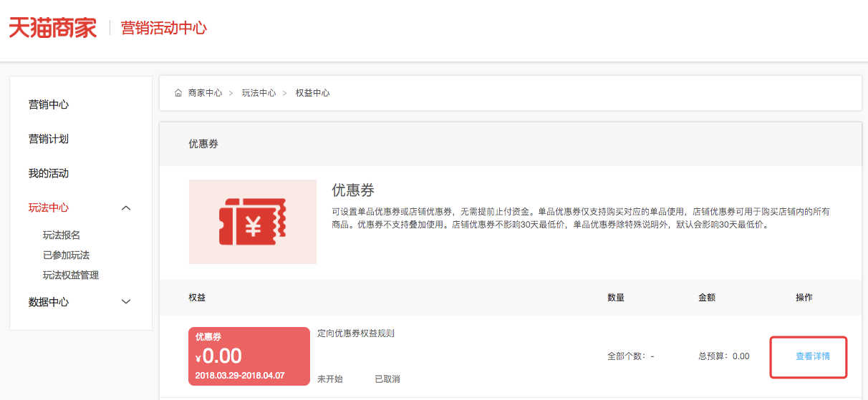This screenshot has width=868, height=400.
Task: Click the red ¥0.00 coupon card
Action: click(249, 356)
